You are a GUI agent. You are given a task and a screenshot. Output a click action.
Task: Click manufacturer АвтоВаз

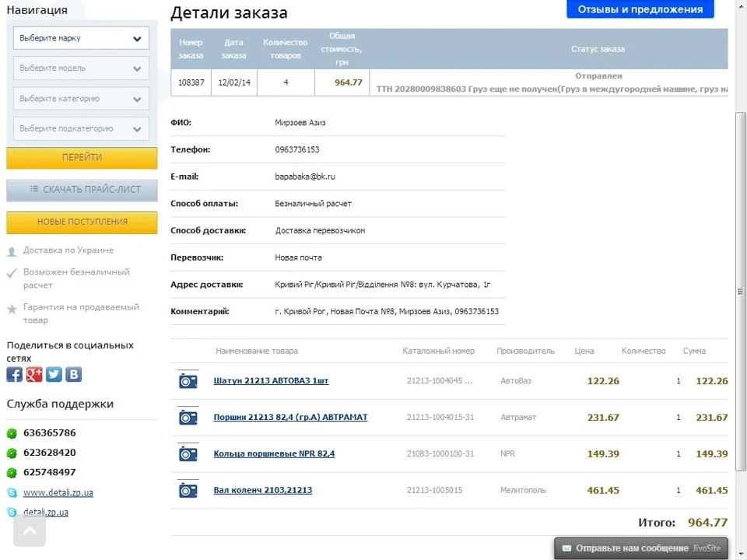click(x=515, y=381)
